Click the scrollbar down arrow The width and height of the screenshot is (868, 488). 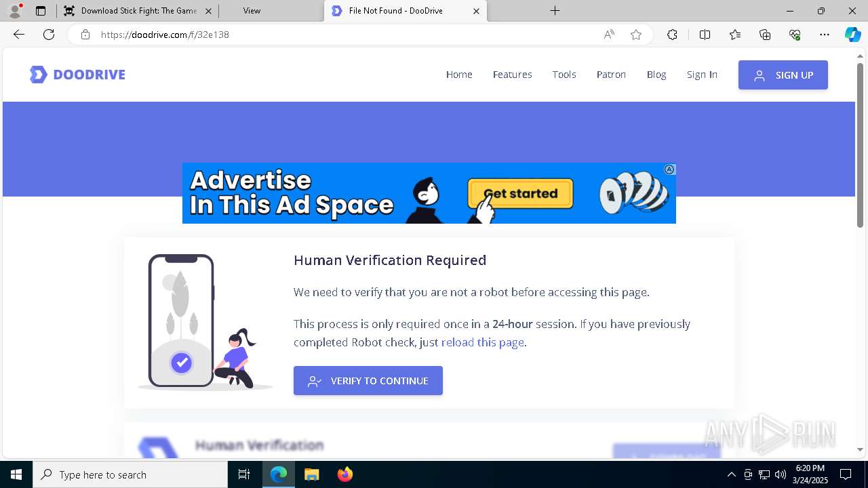[860, 449]
